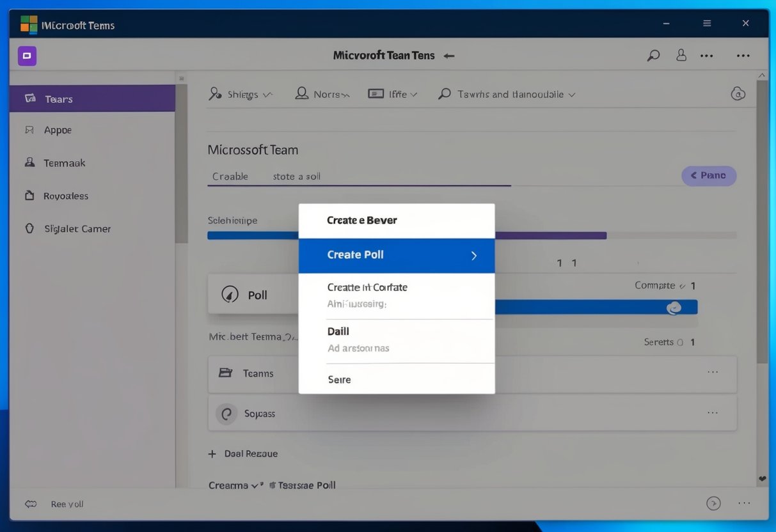
Task: Click the profile account icon top right
Action: (x=681, y=55)
